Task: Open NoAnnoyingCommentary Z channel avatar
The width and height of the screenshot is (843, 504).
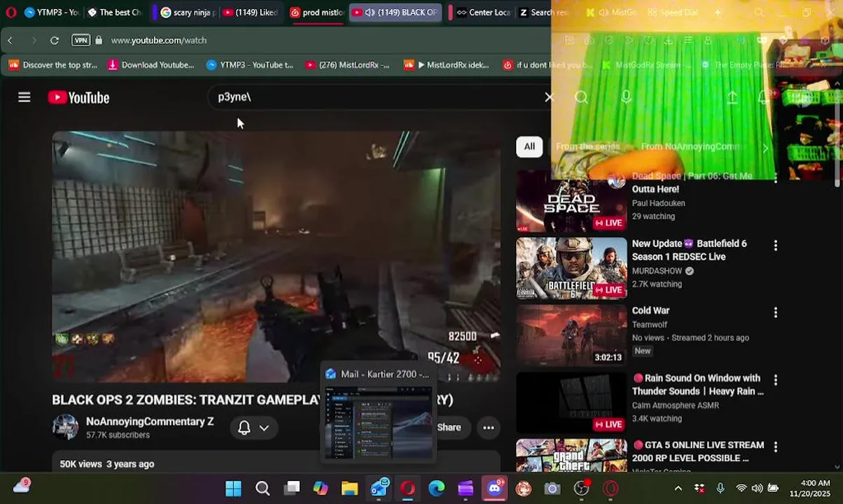Action: [x=65, y=427]
